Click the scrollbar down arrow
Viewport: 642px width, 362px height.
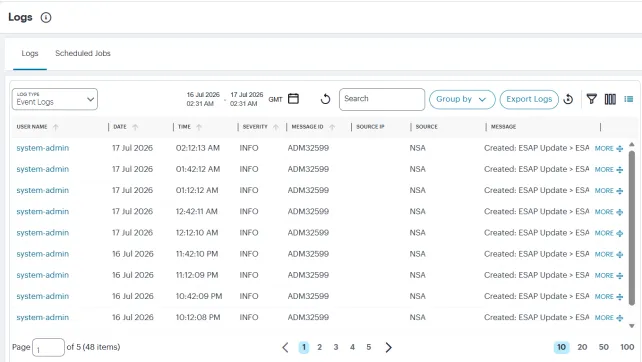[x=632, y=326]
